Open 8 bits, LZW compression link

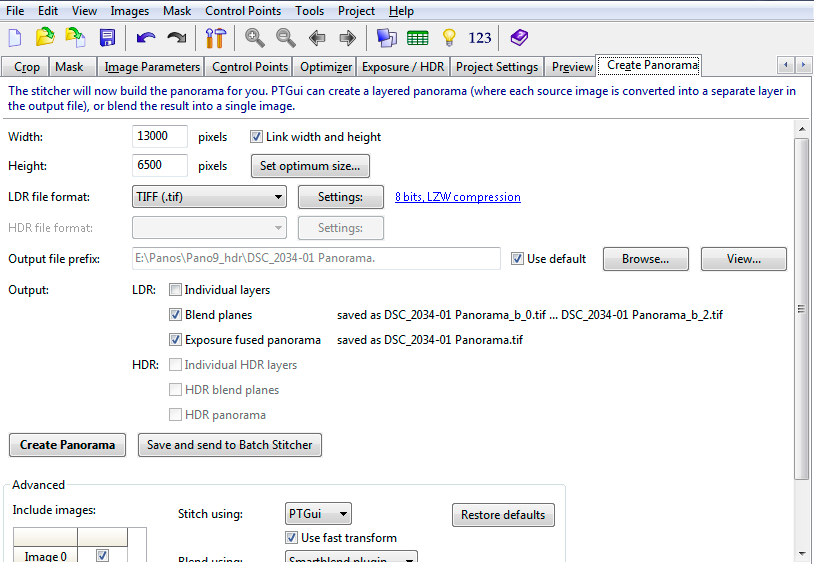457,197
